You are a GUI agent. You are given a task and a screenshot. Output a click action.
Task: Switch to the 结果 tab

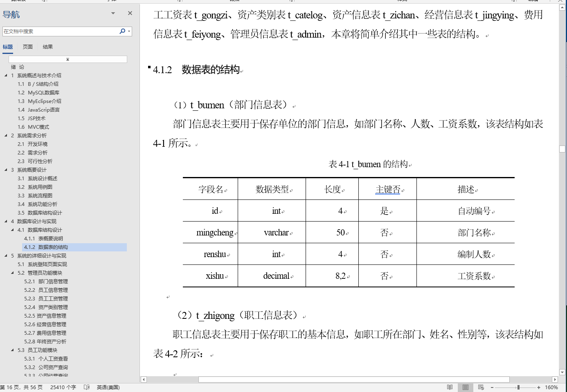tap(47, 47)
